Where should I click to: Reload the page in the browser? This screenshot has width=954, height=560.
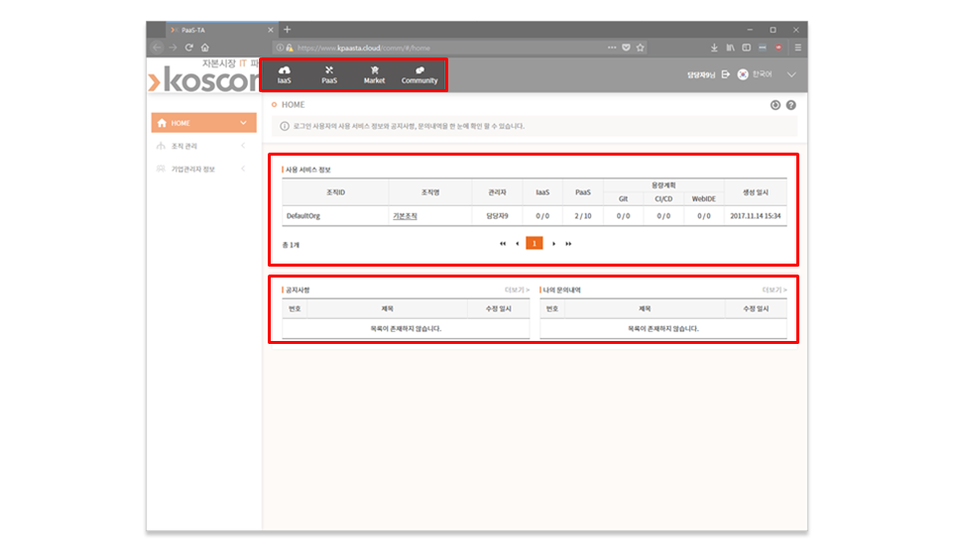189,48
